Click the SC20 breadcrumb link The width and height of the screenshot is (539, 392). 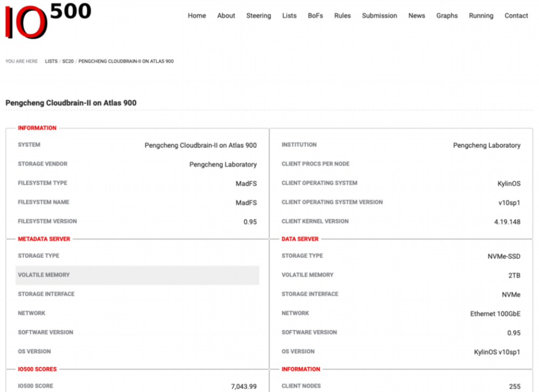coord(68,61)
